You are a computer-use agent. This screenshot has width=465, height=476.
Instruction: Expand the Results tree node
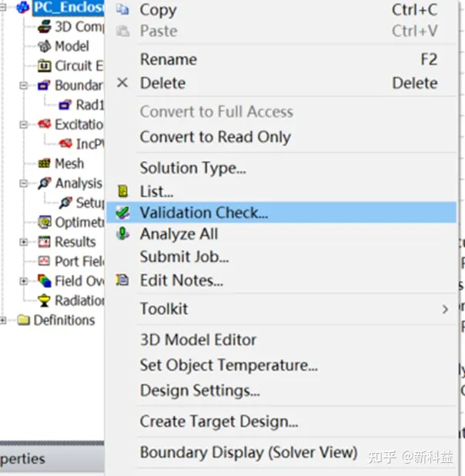pos(23,242)
